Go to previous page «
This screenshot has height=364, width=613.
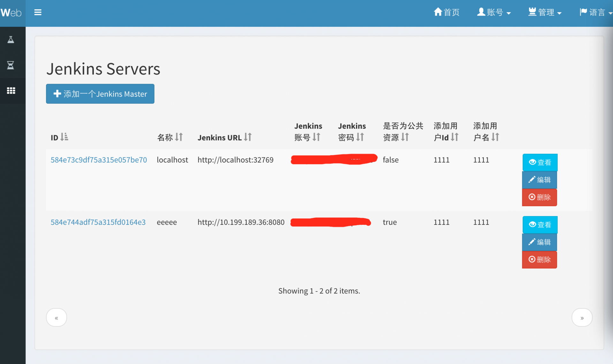57,318
